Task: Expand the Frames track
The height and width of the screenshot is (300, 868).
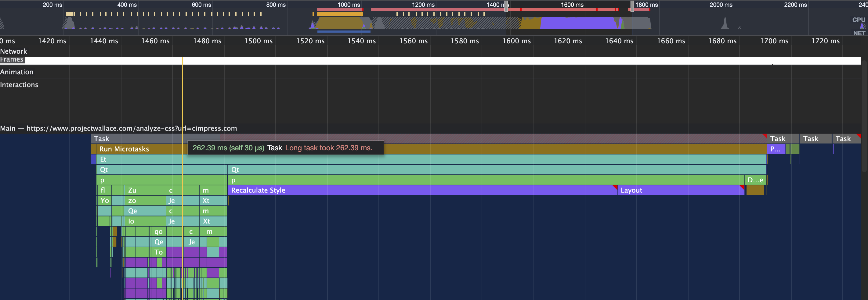Action: [x=12, y=59]
